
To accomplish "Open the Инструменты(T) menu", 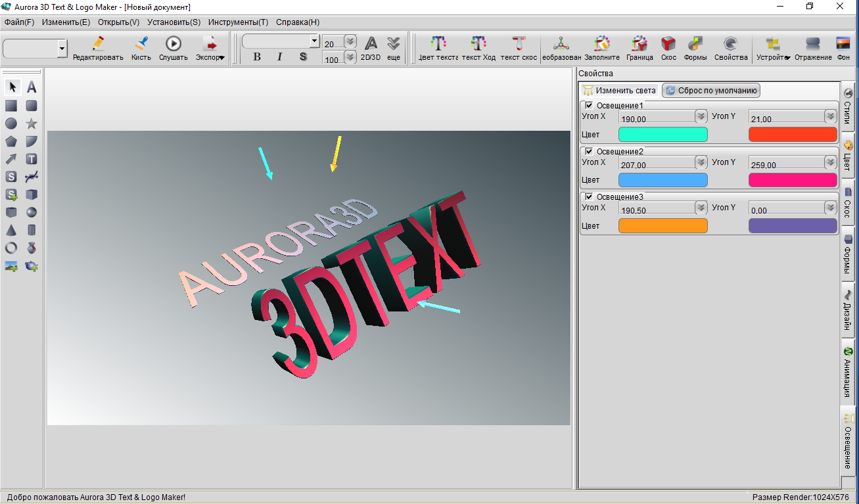I will click(x=238, y=22).
